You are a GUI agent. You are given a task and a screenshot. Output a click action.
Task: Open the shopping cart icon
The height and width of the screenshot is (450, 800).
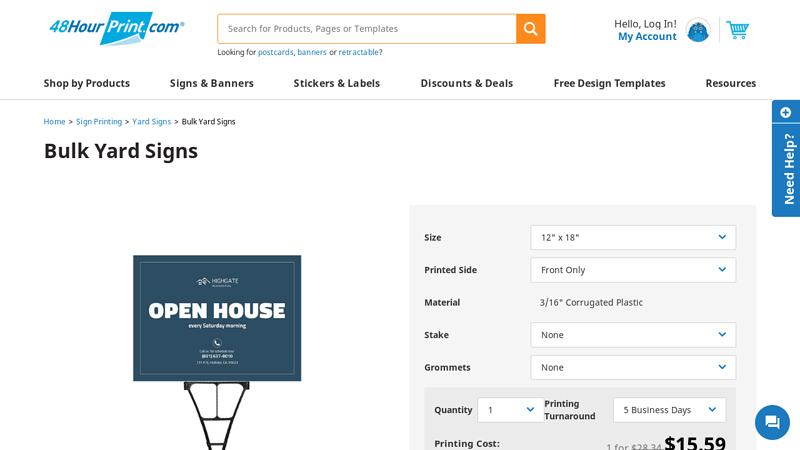pyautogui.click(x=737, y=30)
